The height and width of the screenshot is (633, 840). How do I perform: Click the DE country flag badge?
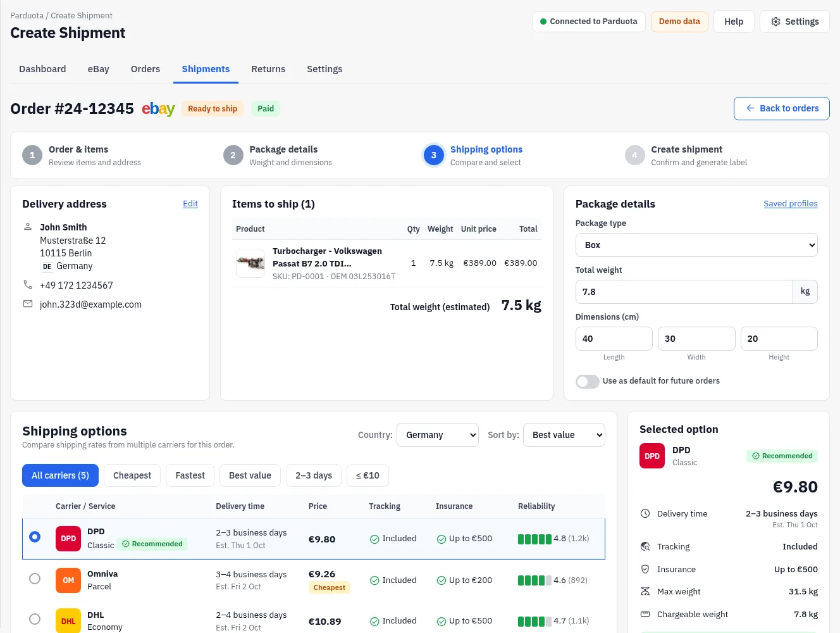pyautogui.click(x=47, y=266)
